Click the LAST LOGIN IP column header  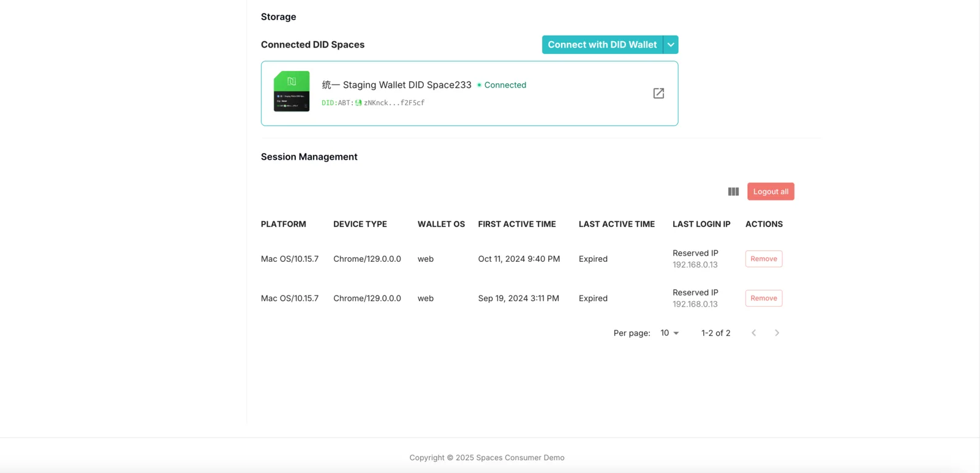click(701, 224)
